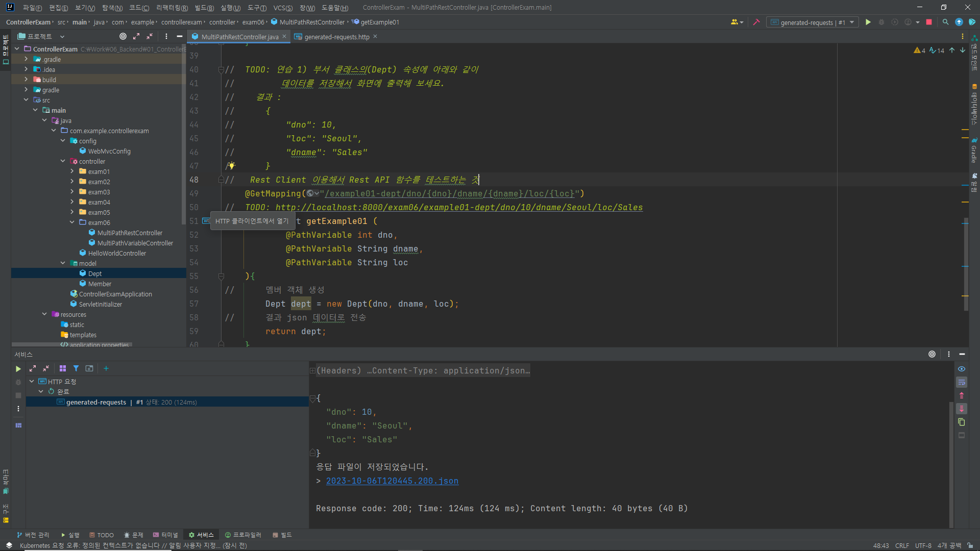Open the 2023-10-06T120445.200.json response file link
The image size is (980, 551).
tap(392, 481)
